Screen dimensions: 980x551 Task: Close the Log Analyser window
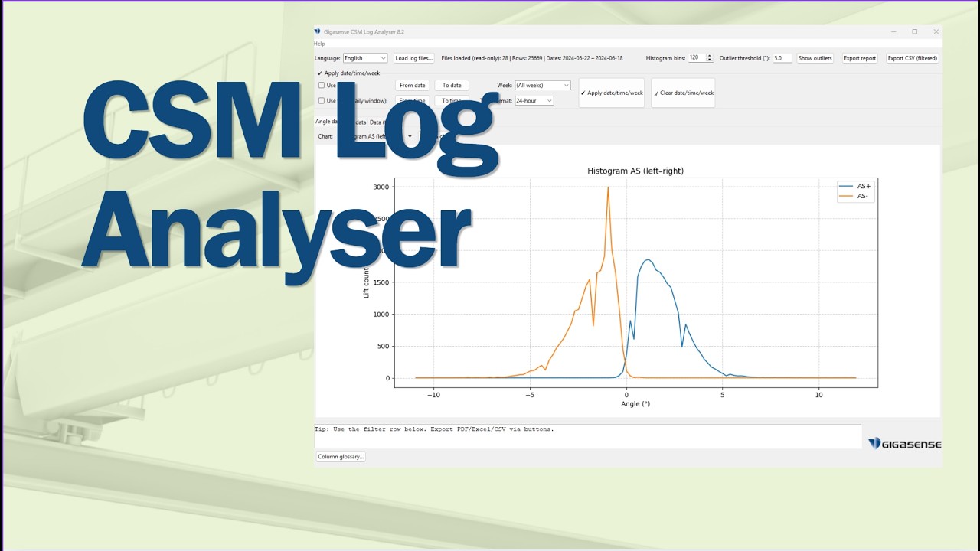[x=936, y=31]
